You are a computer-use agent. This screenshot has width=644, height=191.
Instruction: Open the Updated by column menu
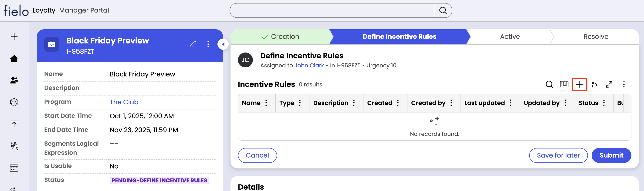[x=565, y=103]
